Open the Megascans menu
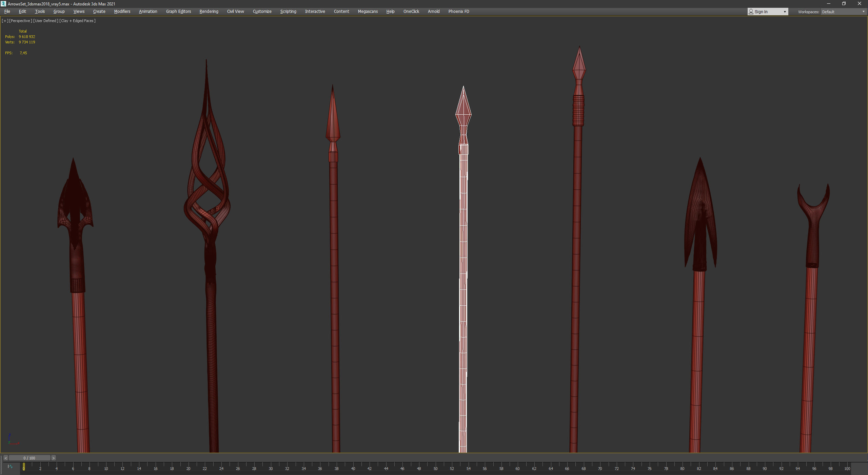Viewport: 868px width, 475px height. [x=368, y=12]
